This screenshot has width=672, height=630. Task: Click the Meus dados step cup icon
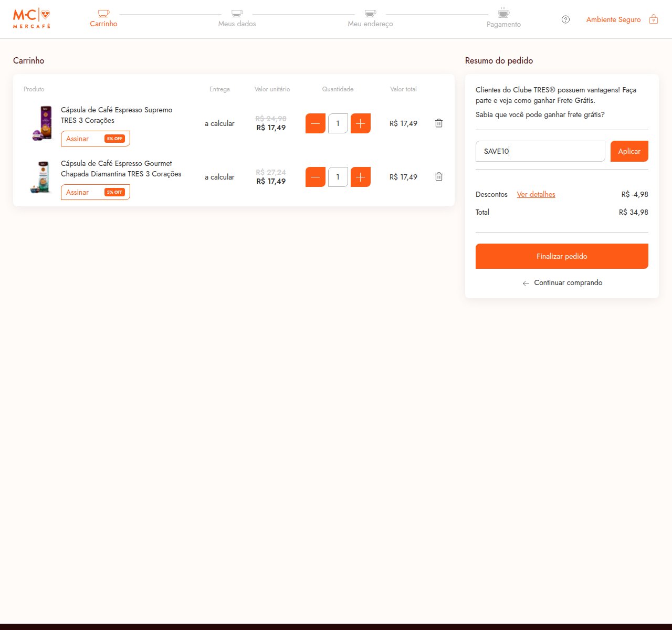click(237, 13)
